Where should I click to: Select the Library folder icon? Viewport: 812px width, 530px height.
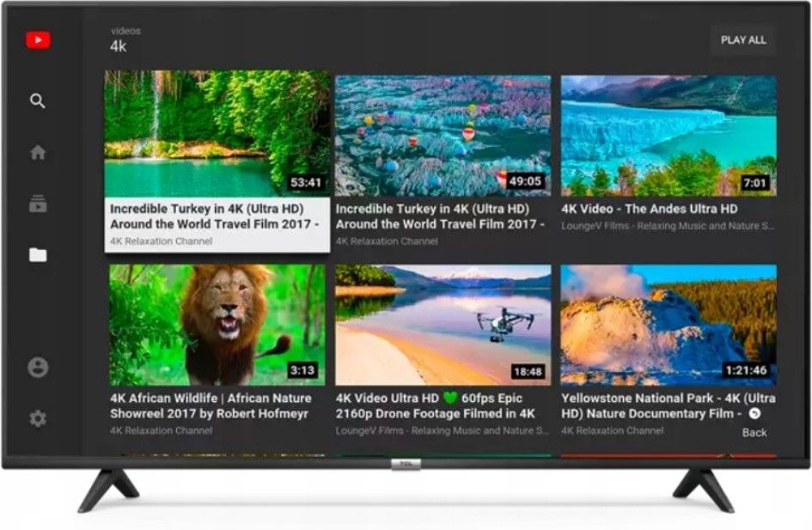click(38, 255)
